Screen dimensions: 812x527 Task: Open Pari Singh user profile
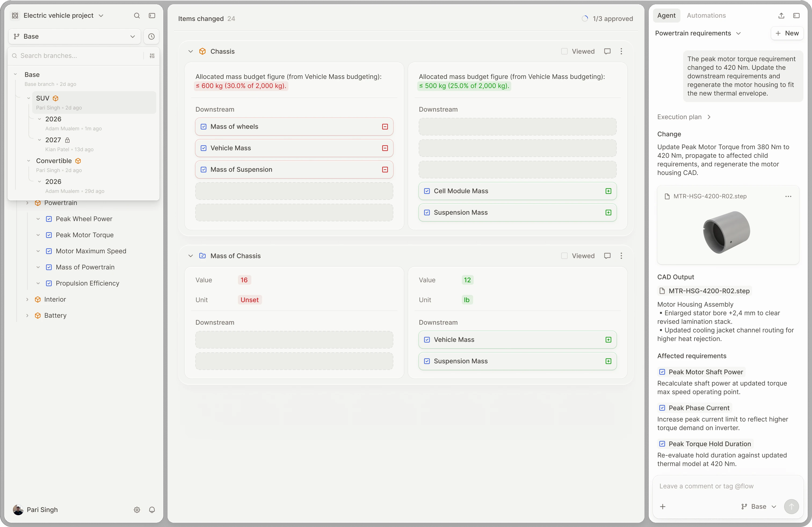pos(35,510)
